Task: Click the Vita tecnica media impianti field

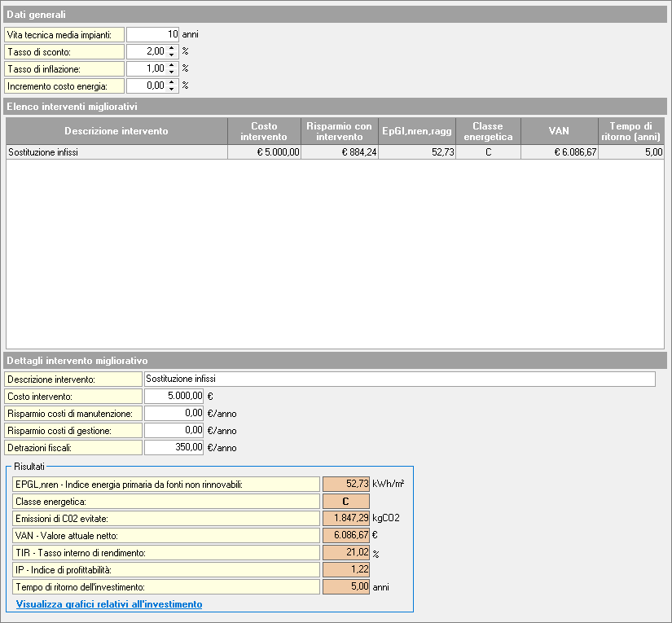Action: click(x=152, y=34)
